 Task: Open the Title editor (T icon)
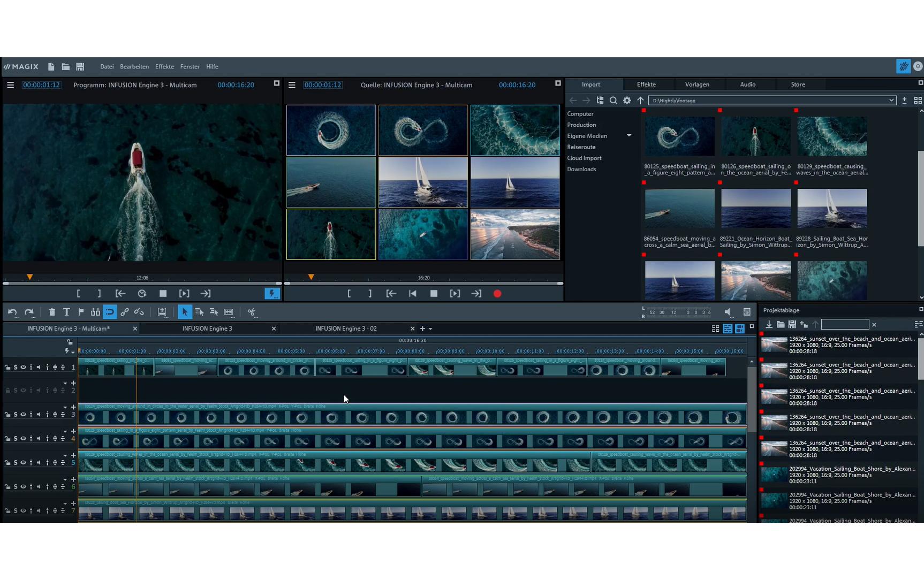tap(66, 312)
